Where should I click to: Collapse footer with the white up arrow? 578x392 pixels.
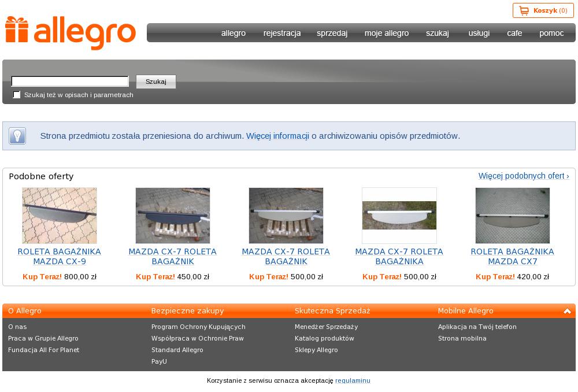pos(567,311)
